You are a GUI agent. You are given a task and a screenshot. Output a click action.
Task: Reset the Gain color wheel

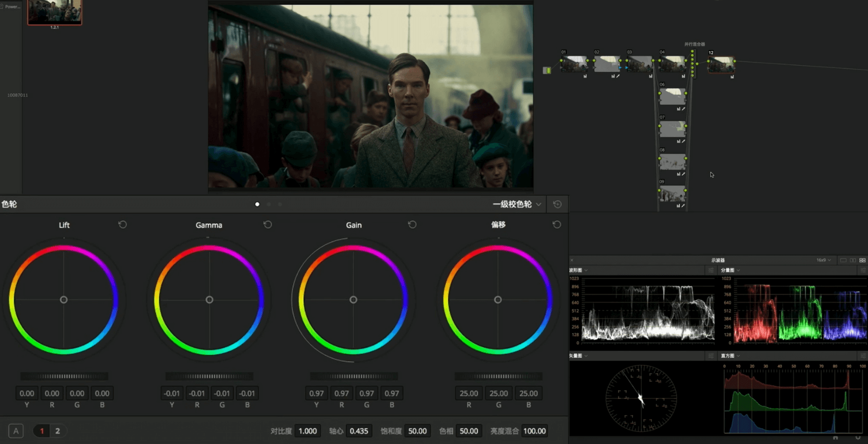(412, 224)
